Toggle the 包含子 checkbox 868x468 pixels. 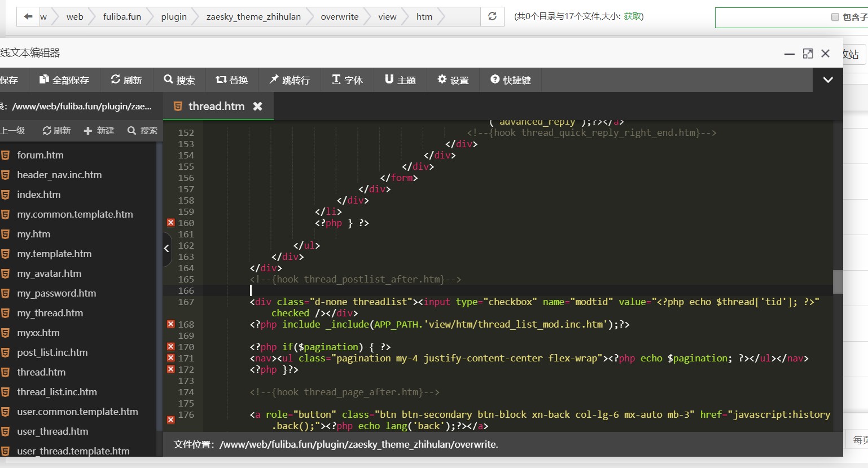[835, 17]
